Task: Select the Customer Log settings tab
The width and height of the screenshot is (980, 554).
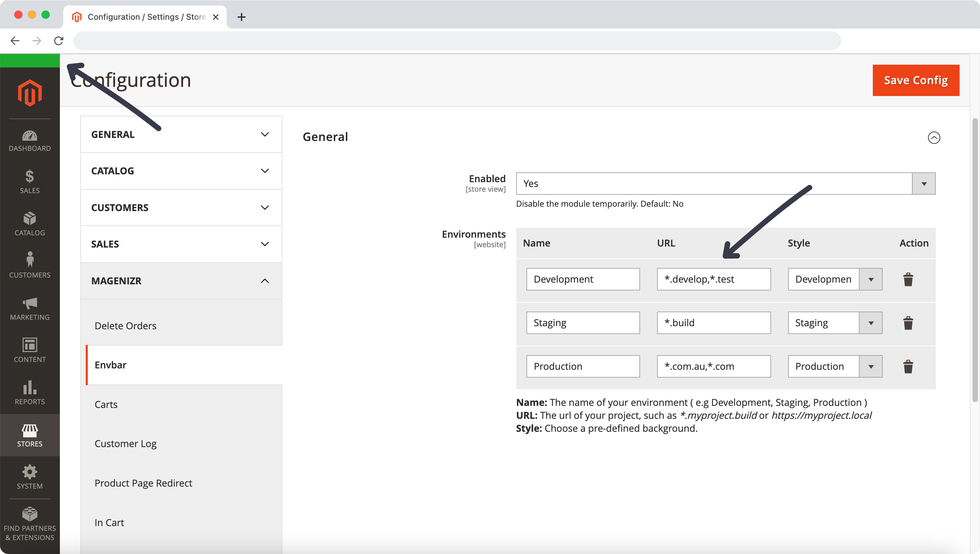Action: click(x=126, y=444)
